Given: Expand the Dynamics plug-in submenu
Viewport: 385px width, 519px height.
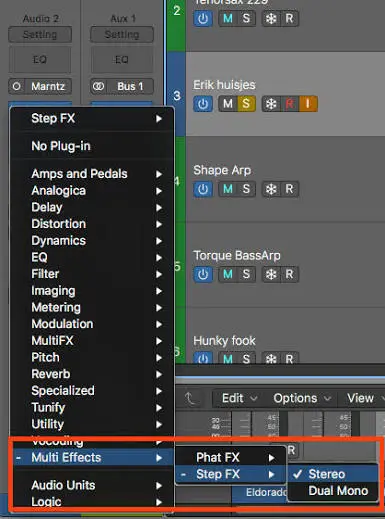Looking at the screenshot, I should click(92, 241).
